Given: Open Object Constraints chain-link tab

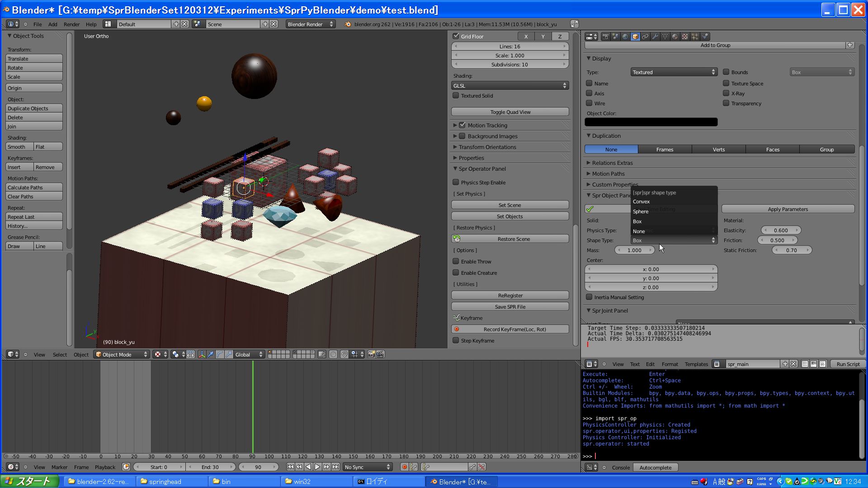Looking at the screenshot, I should point(645,37).
